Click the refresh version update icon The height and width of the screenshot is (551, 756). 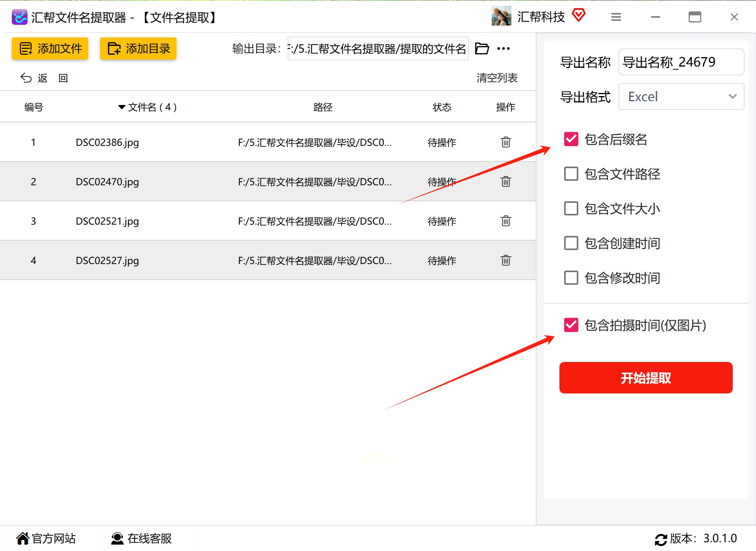click(x=661, y=539)
